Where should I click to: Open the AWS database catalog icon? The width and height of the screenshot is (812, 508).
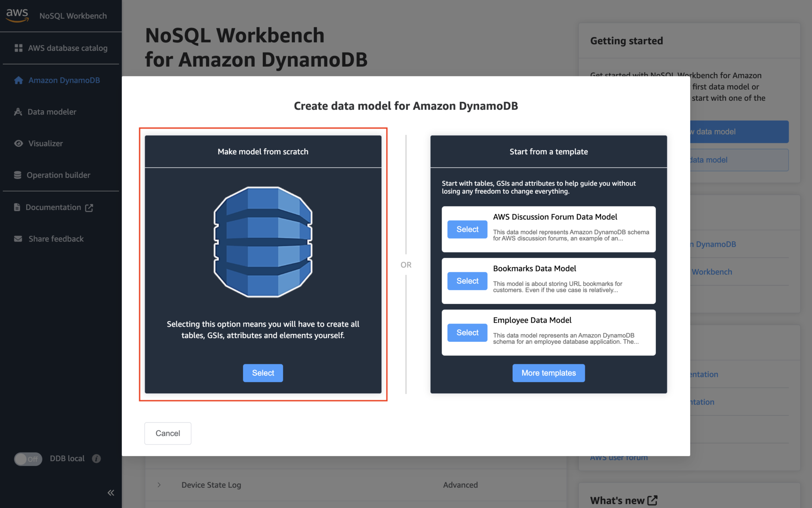tap(18, 48)
